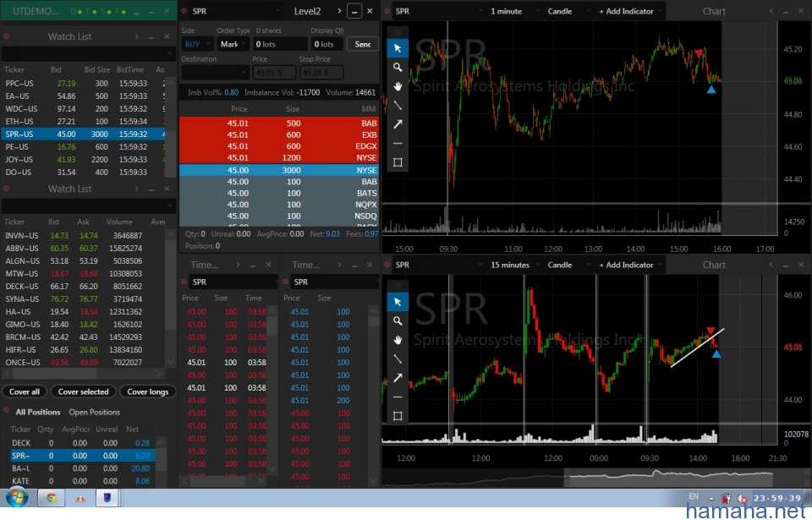Viewport: 812px width, 520px height.
Task: Click the red dot icon in the 15 minutes chart header
Action: pyautogui.click(x=387, y=265)
